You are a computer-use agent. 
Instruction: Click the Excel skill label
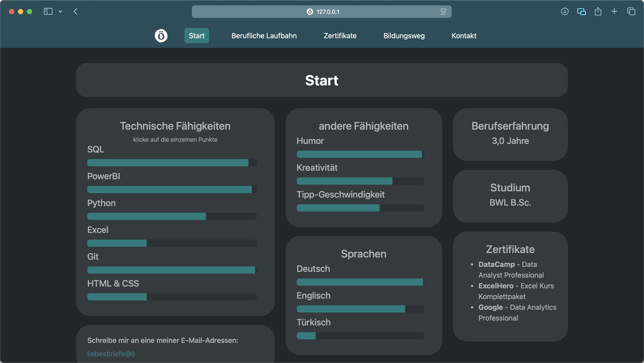98,230
